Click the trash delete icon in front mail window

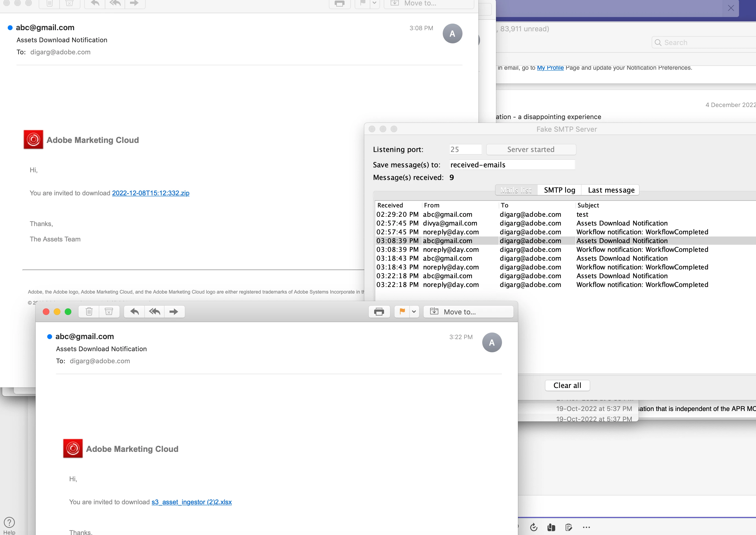click(89, 312)
